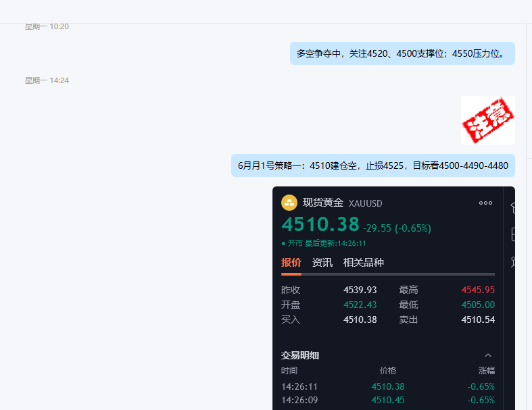The width and height of the screenshot is (532, 410).
Task: Select the 6月1号策略一 strategy message bubble
Action: click(373, 165)
